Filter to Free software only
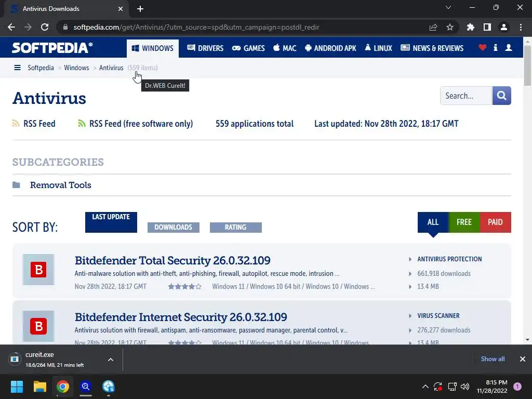 tap(464, 222)
